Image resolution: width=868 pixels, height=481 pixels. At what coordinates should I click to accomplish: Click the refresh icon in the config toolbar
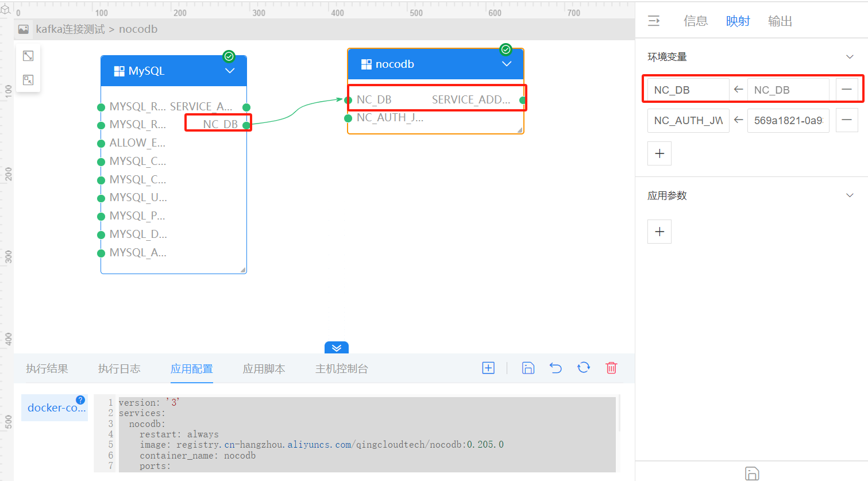click(x=584, y=368)
